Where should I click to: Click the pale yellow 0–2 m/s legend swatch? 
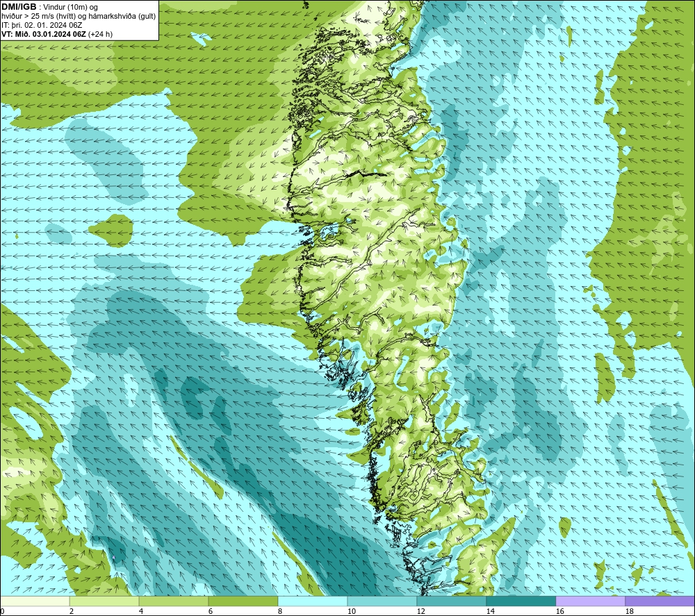point(35,601)
